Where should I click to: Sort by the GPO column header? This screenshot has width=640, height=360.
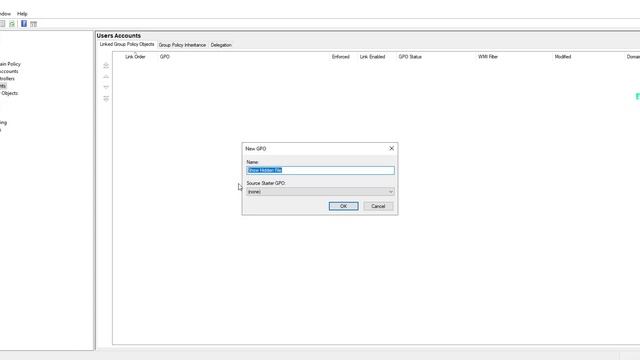[164, 57]
